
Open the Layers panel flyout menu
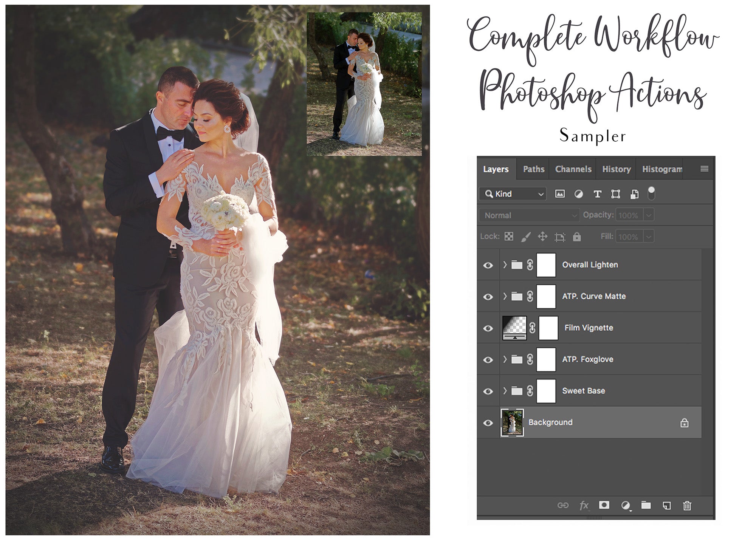(704, 169)
